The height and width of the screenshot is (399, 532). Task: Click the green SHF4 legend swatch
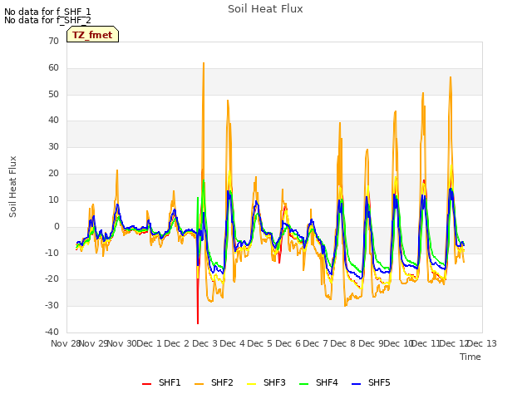point(304,383)
